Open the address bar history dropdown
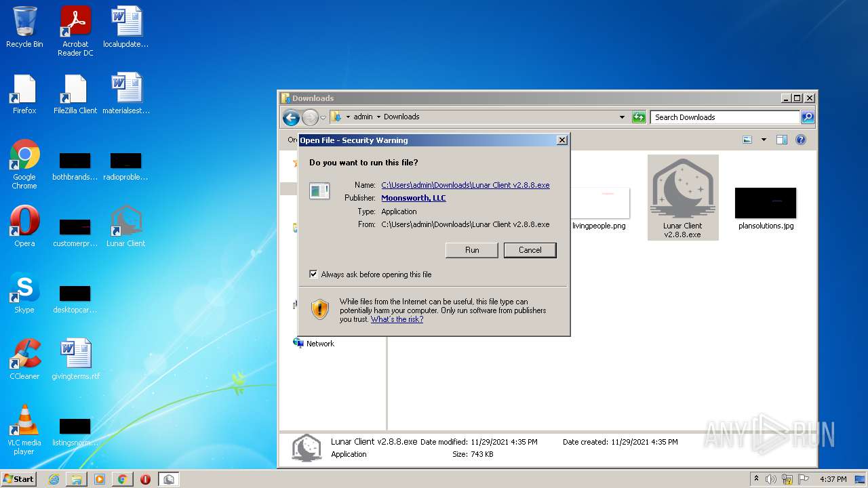Screen dimensions: 868x488 coord(622,117)
